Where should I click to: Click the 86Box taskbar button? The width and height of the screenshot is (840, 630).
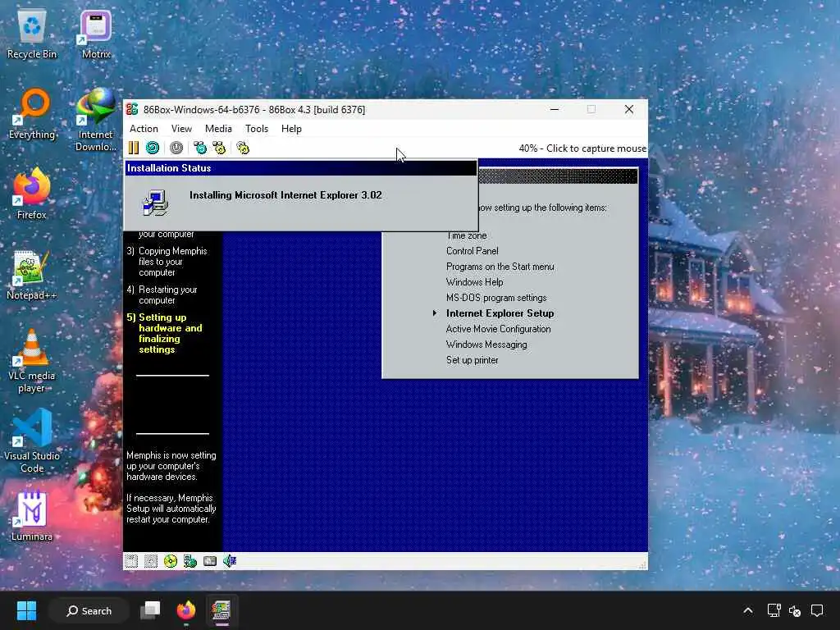(221, 610)
